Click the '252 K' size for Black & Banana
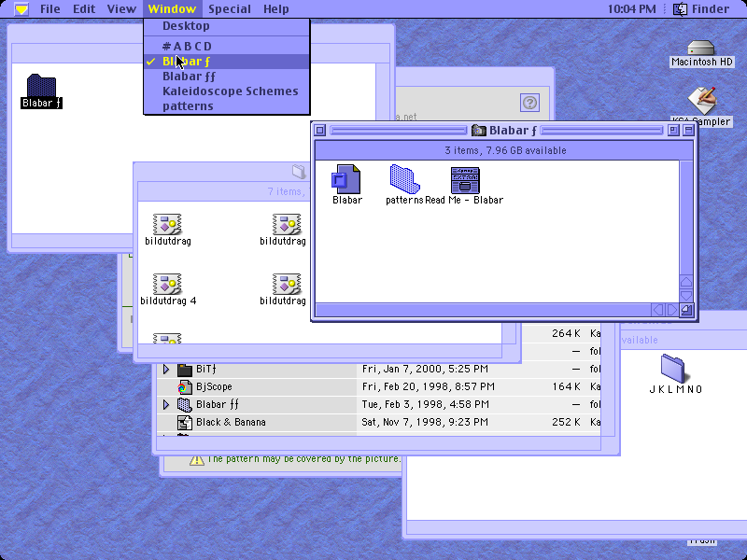Image resolution: width=747 pixels, height=560 pixels. 566,423
